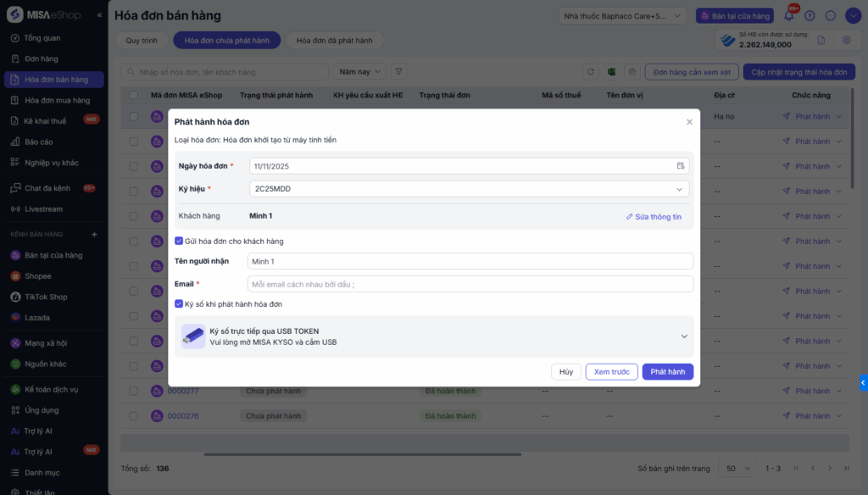
Task: Open the help question mark icon
Action: tap(810, 15)
